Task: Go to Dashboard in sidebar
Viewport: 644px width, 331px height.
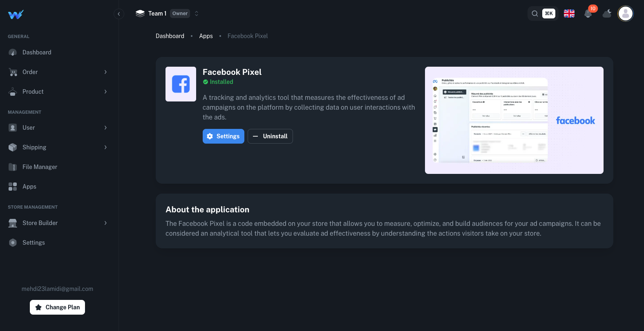Action: pyautogui.click(x=37, y=52)
